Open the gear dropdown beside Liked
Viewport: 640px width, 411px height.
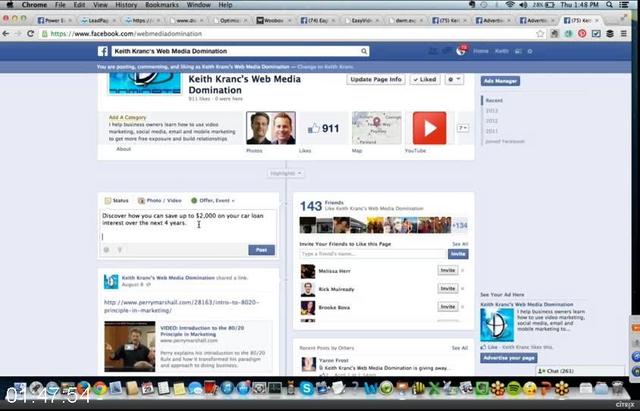454,80
